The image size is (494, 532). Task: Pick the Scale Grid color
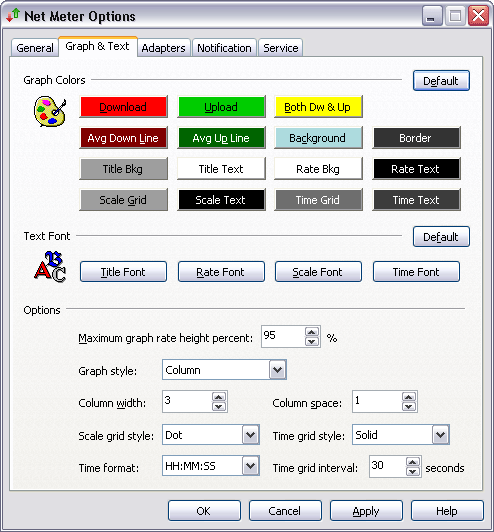(123, 200)
